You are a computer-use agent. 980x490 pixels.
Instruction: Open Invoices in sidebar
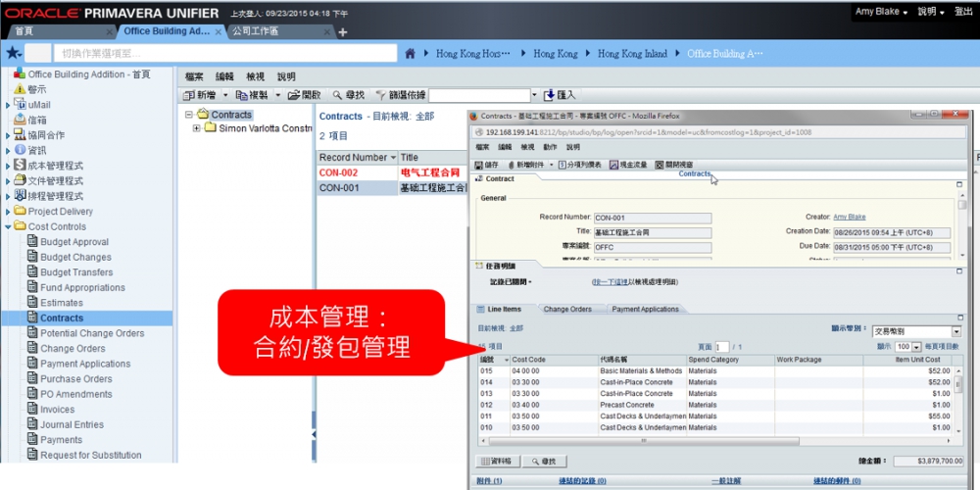click(57, 410)
